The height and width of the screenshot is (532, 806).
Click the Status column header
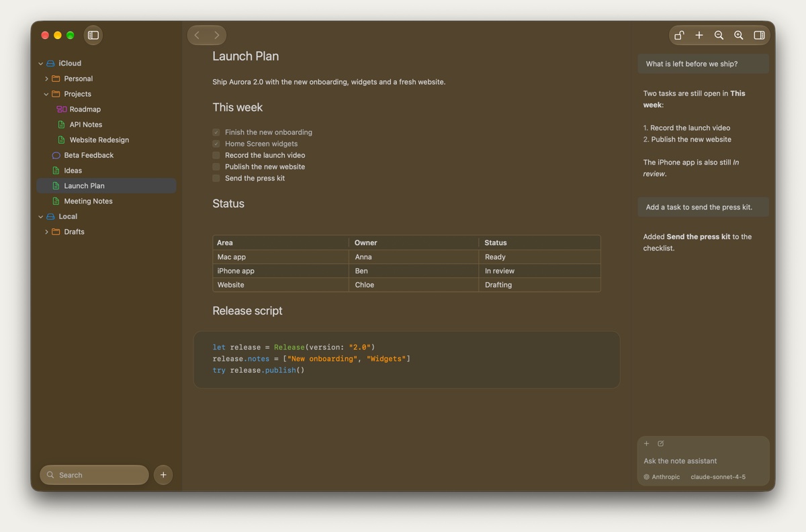point(540,242)
